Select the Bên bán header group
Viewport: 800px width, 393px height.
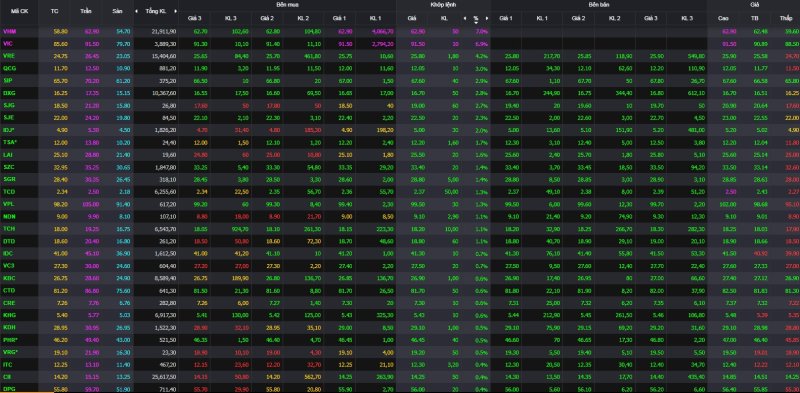599,4
